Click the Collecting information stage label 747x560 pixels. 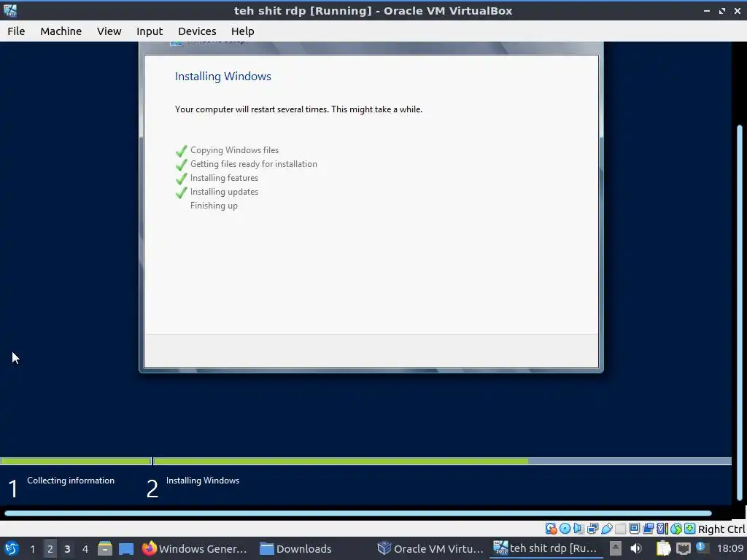(x=71, y=481)
